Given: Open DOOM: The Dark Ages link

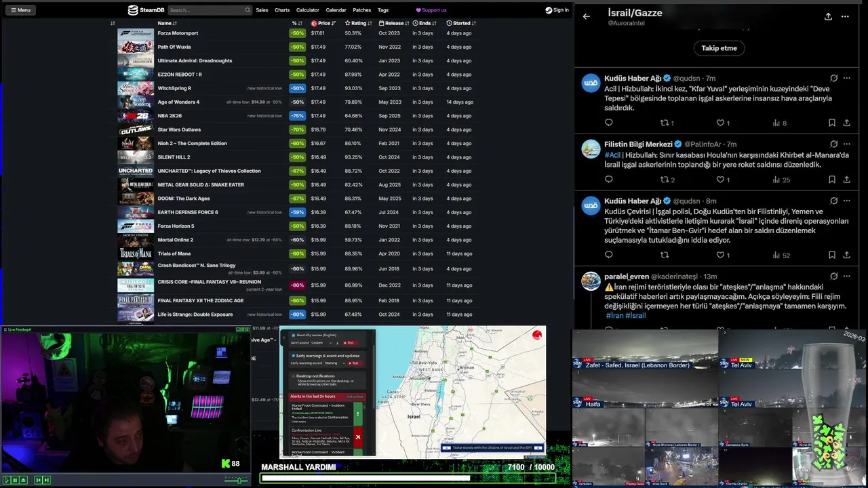Looking at the screenshot, I should point(184,199).
